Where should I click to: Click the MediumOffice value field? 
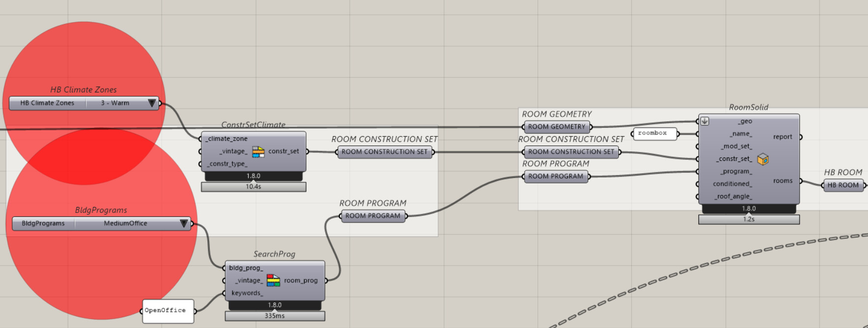[125, 224]
